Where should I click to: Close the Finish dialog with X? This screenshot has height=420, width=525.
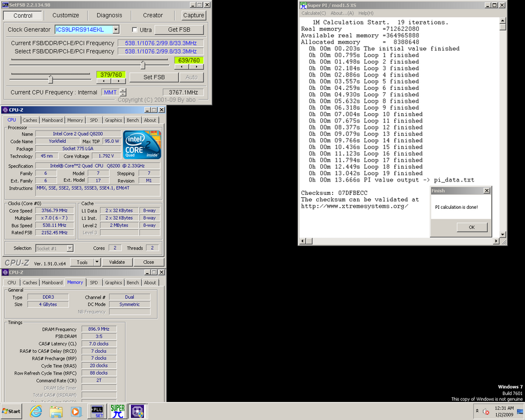[487, 191]
